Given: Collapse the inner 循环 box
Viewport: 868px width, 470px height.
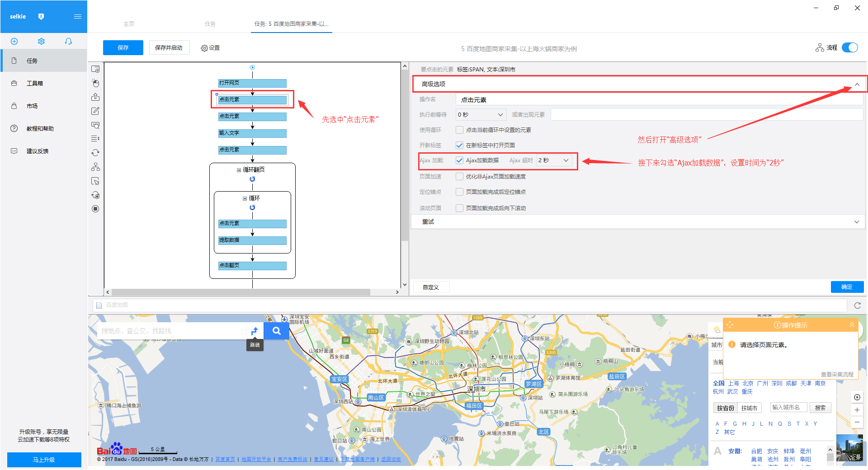Looking at the screenshot, I should [x=245, y=198].
